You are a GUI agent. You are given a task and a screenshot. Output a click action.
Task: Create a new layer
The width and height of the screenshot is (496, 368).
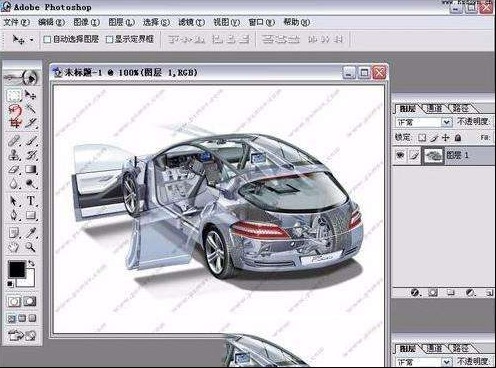pyautogui.click(x=489, y=293)
